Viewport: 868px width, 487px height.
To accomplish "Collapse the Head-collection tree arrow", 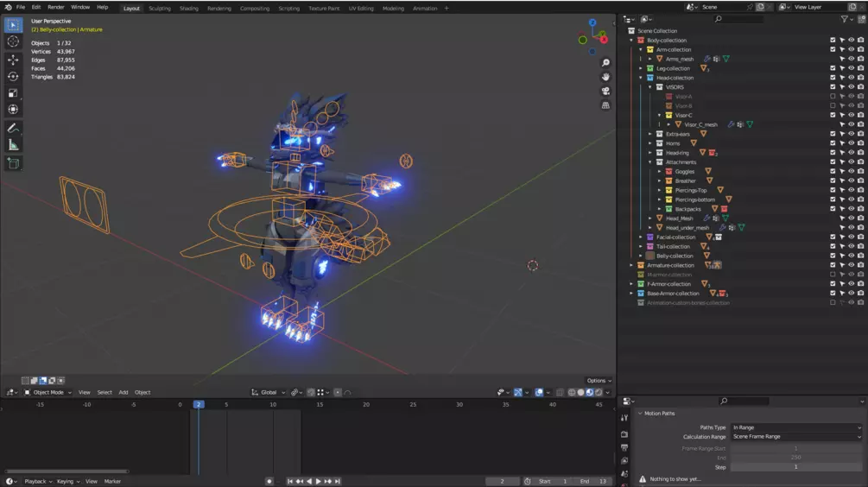I will pyautogui.click(x=641, y=78).
